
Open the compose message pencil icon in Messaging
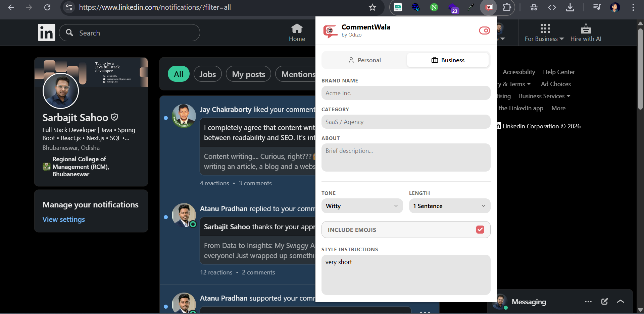point(604,301)
